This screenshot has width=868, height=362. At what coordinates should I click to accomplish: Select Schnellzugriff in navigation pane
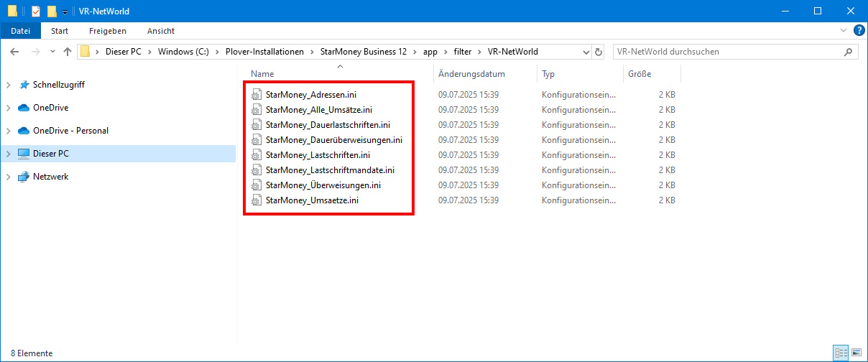(59, 85)
